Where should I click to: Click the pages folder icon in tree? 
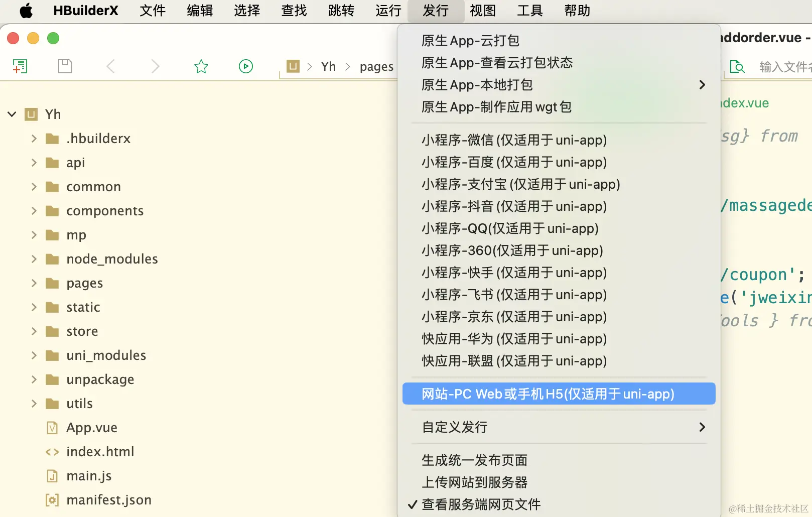tap(52, 283)
